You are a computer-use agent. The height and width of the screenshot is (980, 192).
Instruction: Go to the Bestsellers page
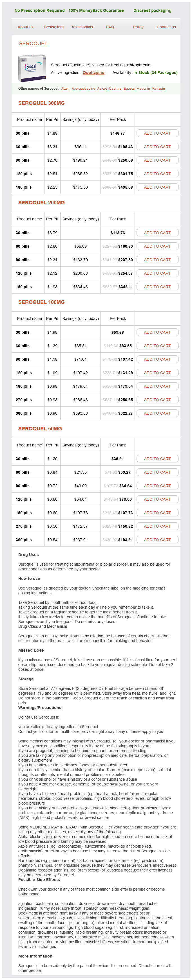(x=54, y=27)
